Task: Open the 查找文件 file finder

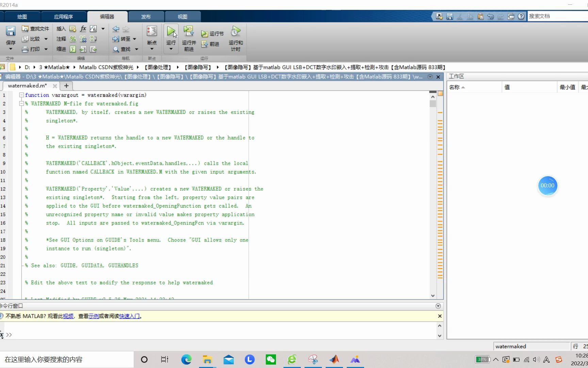Action: [x=35, y=29]
